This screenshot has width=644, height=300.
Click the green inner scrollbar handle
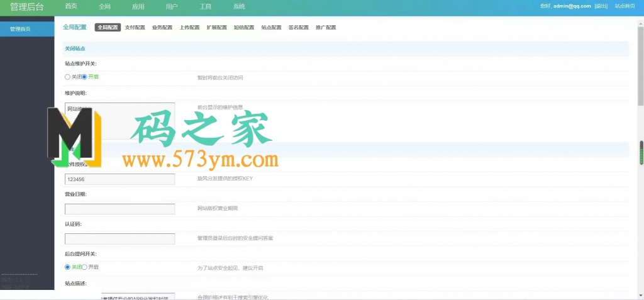point(641,153)
